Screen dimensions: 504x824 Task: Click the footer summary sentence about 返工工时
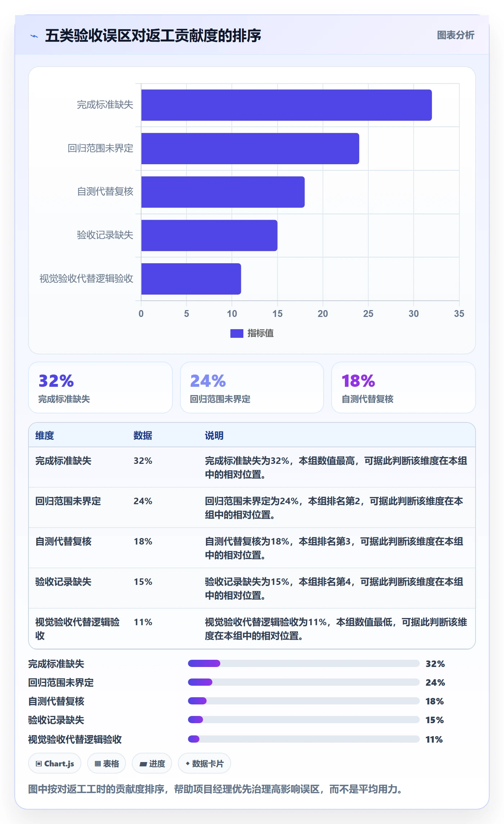tap(215, 789)
